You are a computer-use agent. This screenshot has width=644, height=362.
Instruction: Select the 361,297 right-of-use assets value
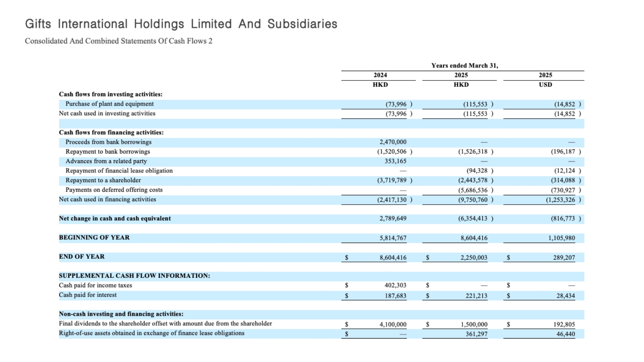point(477,334)
